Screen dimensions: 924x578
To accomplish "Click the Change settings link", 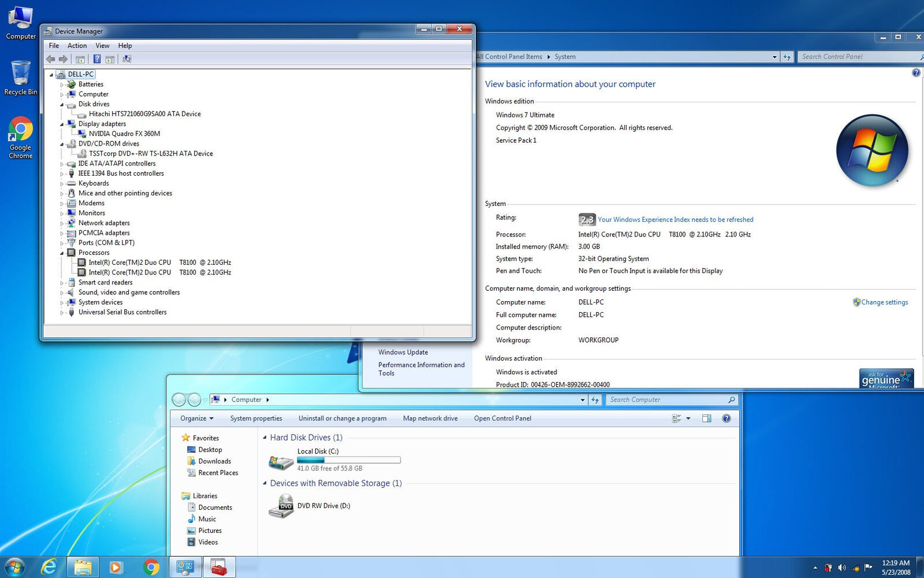I will (x=884, y=302).
